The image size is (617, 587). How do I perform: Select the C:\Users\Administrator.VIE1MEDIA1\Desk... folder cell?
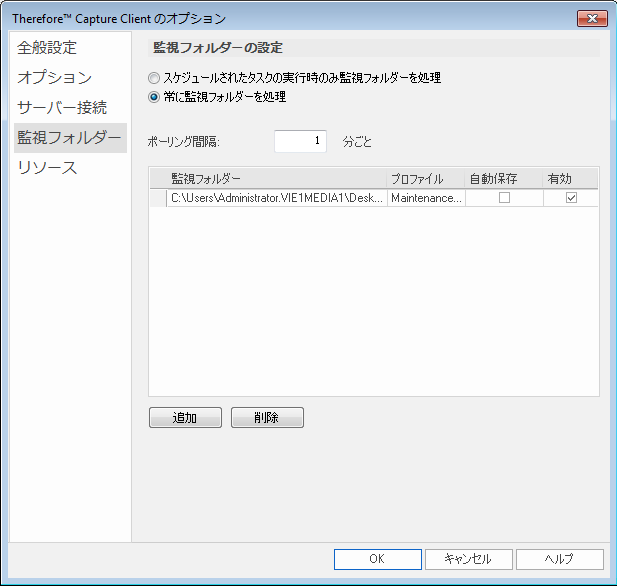[277, 198]
